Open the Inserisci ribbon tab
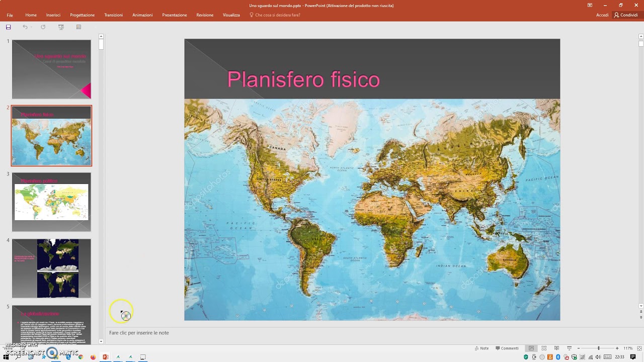This screenshot has width=644, height=362. click(x=53, y=15)
